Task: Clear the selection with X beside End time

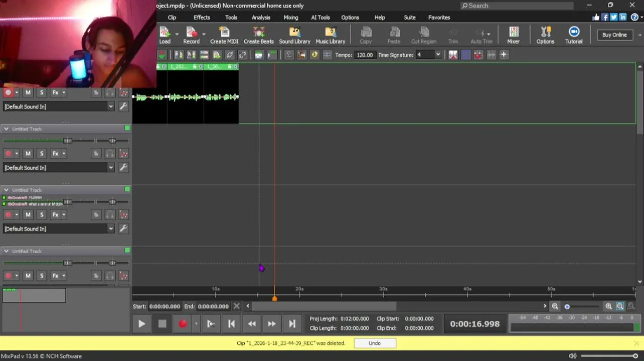Action: (x=237, y=306)
